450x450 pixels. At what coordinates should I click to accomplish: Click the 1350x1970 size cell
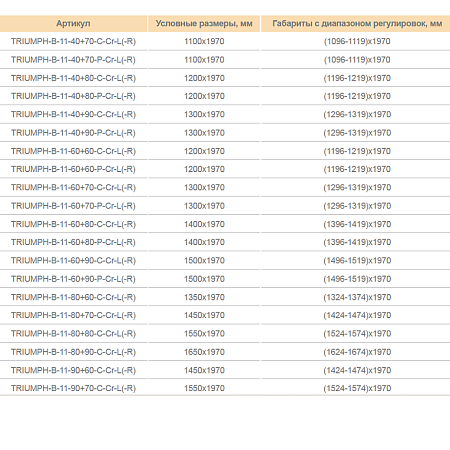[x=204, y=297]
